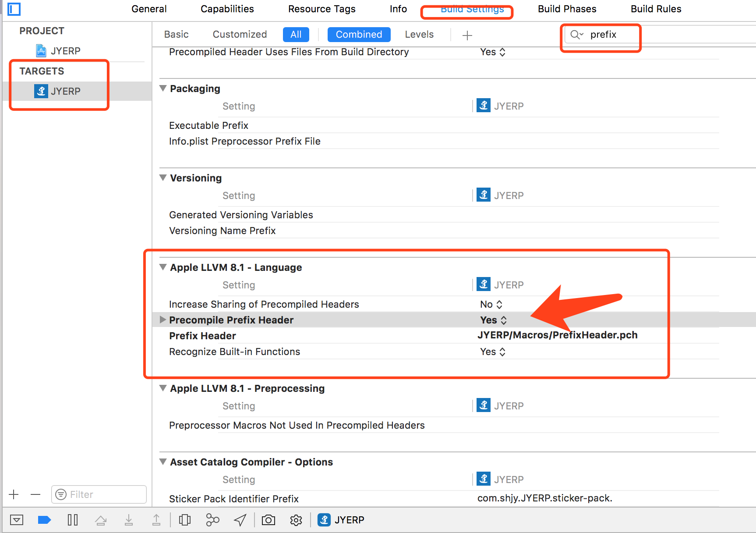756x533 pixels.
Task: Pause program execution
Action: point(73,520)
